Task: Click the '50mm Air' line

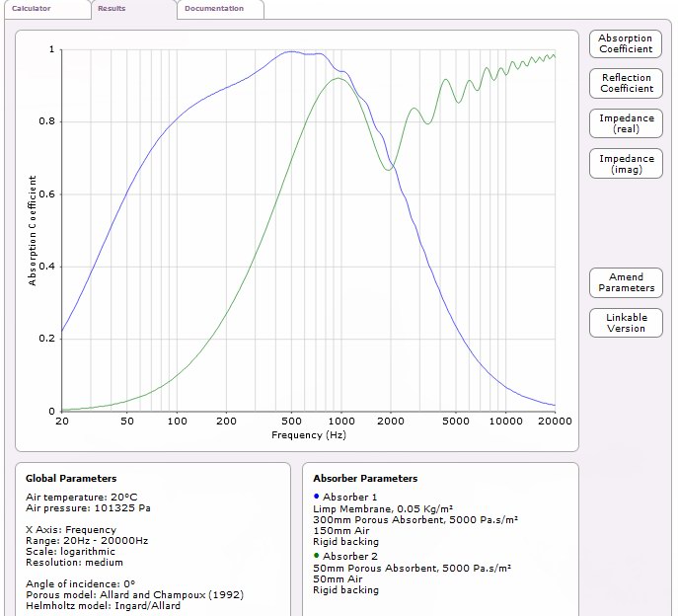Action: [338, 579]
